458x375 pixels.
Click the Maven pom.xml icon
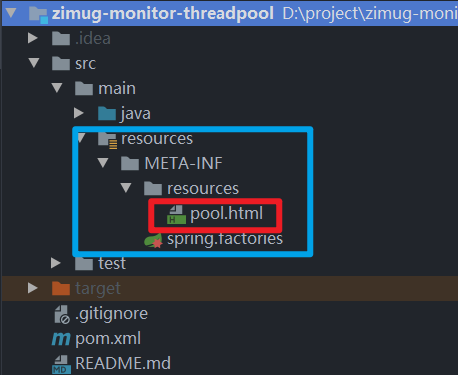click(61, 339)
